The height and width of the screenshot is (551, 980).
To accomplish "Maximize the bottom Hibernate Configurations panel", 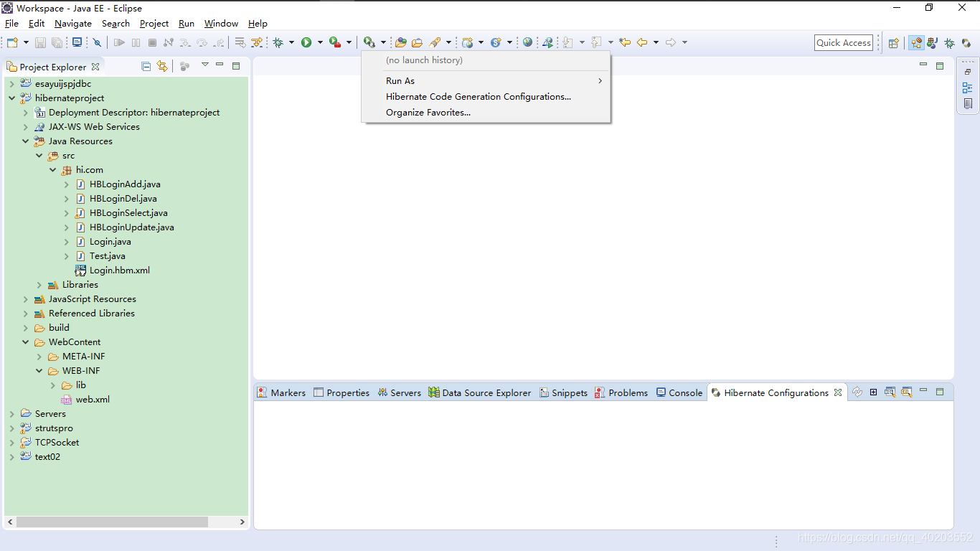I will pyautogui.click(x=940, y=392).
